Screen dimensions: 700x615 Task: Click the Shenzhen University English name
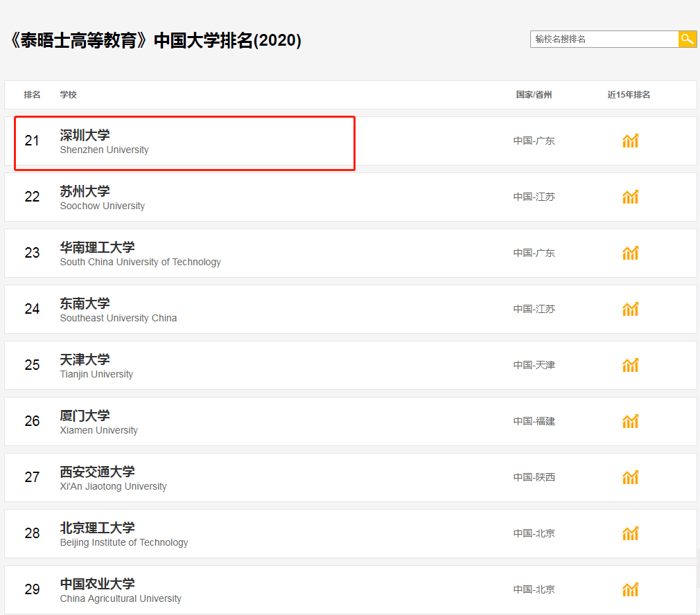click(104, 150)
